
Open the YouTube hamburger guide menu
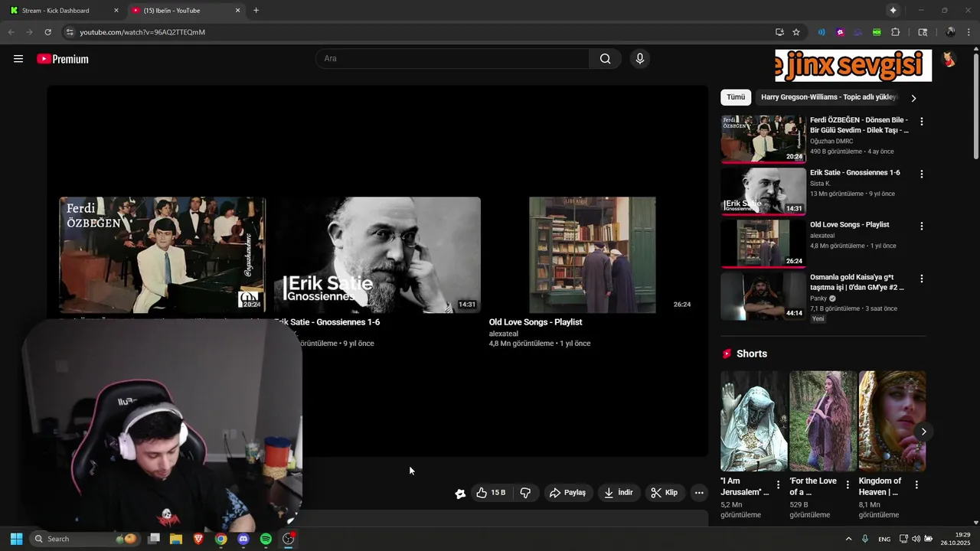coord(18,59)
